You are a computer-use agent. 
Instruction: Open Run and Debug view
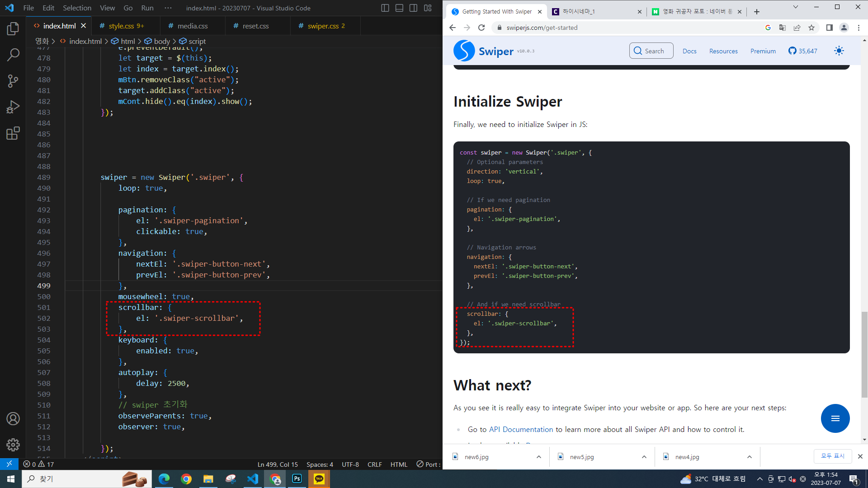(x=13, y=107)
